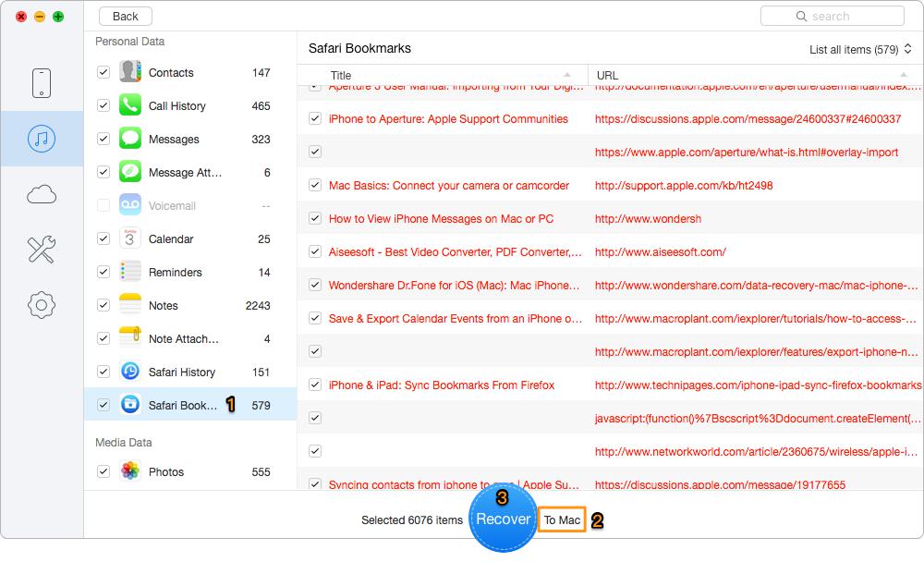Open the device recovery mode icon

tap(42, 82)
